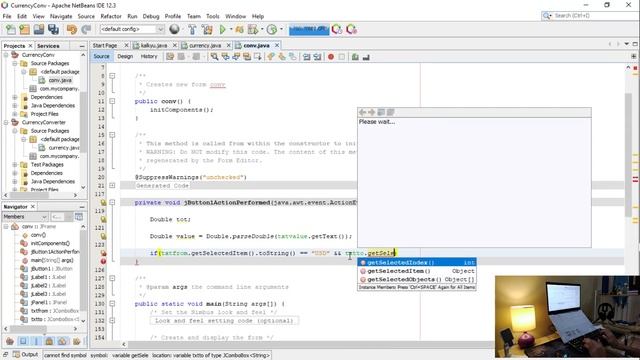The width and height of the screenshot is (640, 360).
Task: Click the Navigator horizontal scrollbar
Action: click(41, 329)
